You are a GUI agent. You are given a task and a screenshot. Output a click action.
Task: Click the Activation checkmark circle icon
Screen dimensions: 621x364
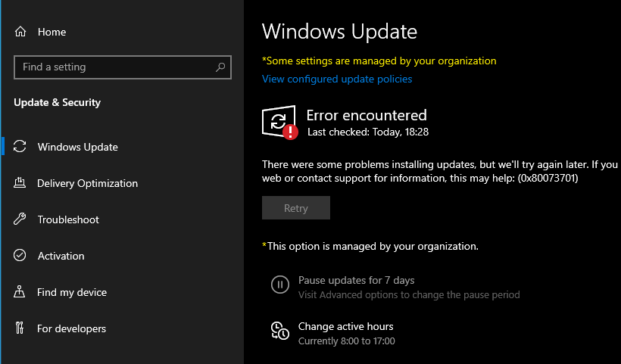click(x=20, y=255)
